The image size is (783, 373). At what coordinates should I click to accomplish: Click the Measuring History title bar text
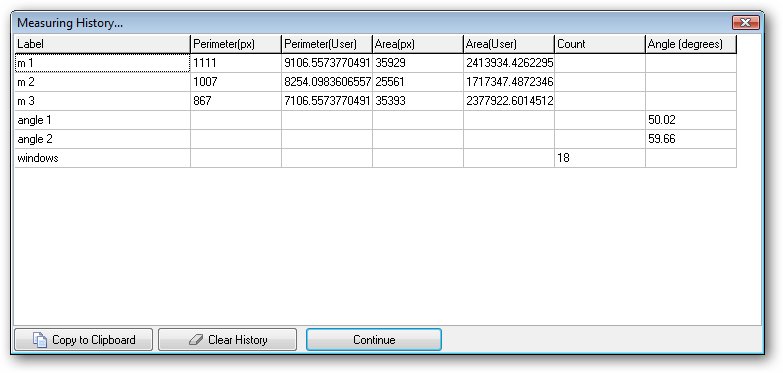click(70, 23)
